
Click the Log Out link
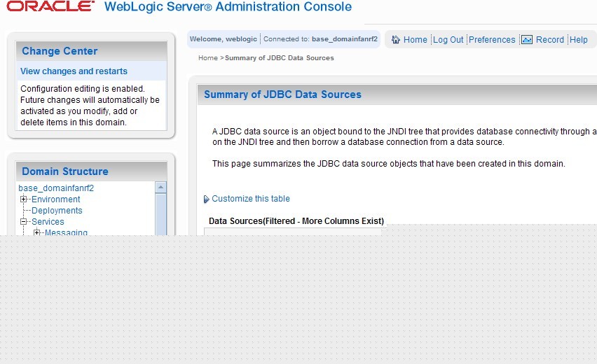point(448,40)
